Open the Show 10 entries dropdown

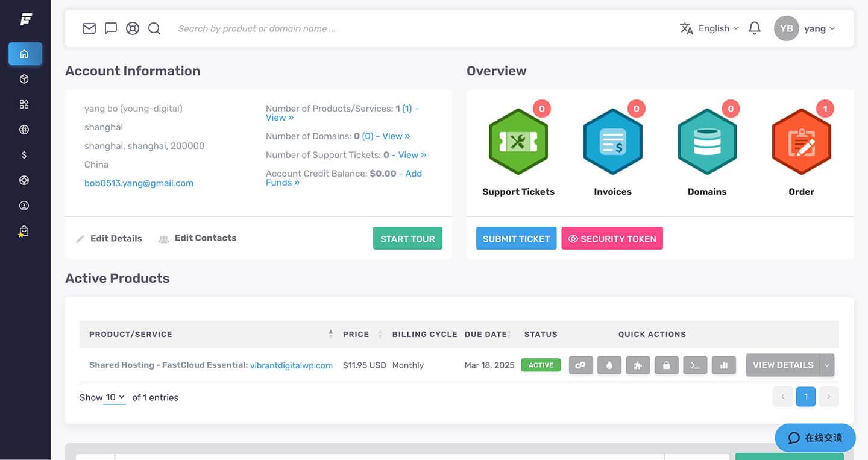click(115, 397)
